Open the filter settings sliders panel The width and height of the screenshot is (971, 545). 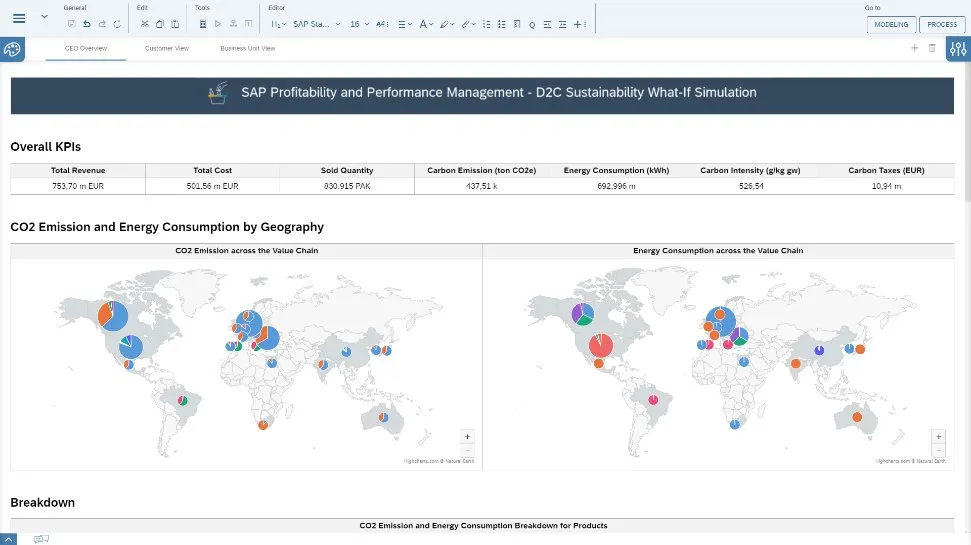(x=958, y=51)
